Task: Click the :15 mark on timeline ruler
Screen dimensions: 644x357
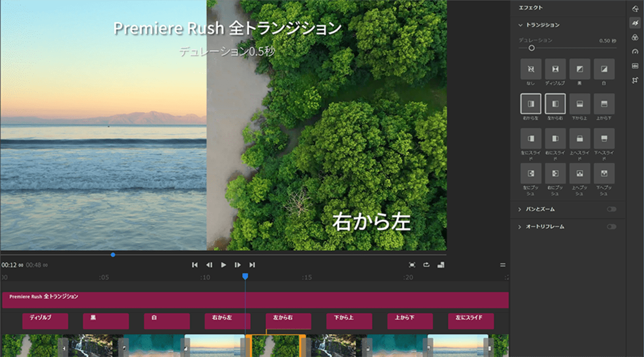Action: tap(307, 278)
